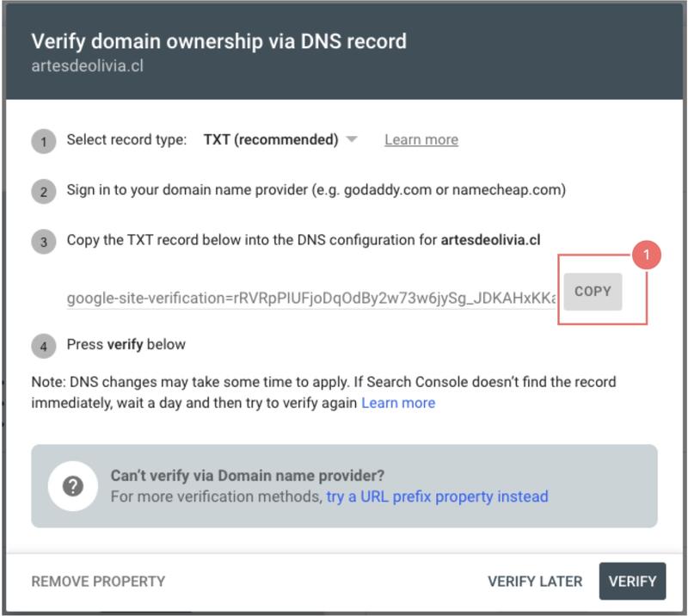Click the arrow beside TXT (recommended)

pos(352,139)
